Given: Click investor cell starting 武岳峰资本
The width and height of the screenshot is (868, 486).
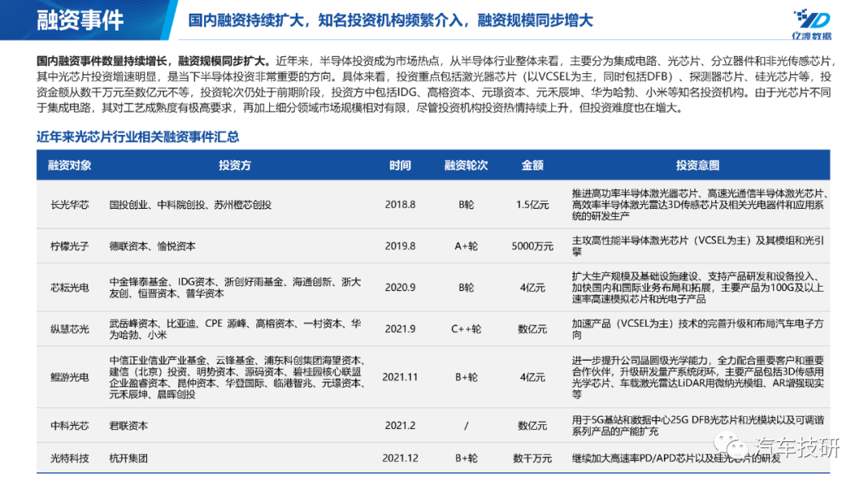Looking at the screenshot, I should (x=235, y=329).
